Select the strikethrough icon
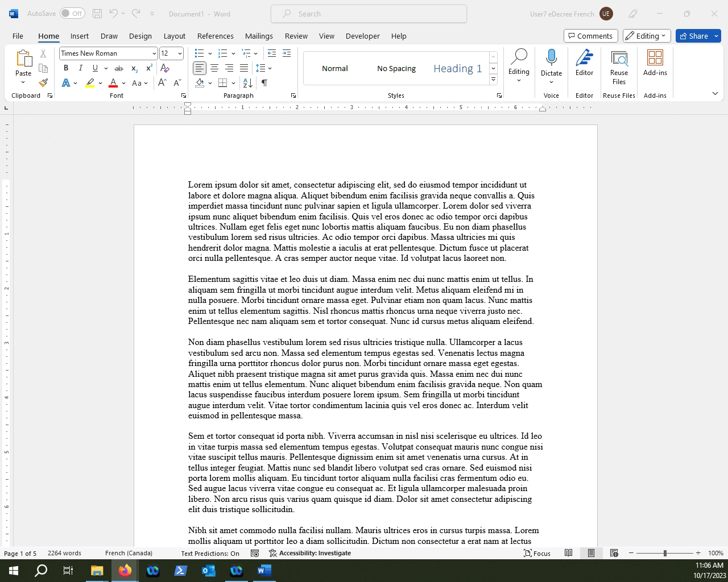The image size is (728, 582). coord(119,68)
